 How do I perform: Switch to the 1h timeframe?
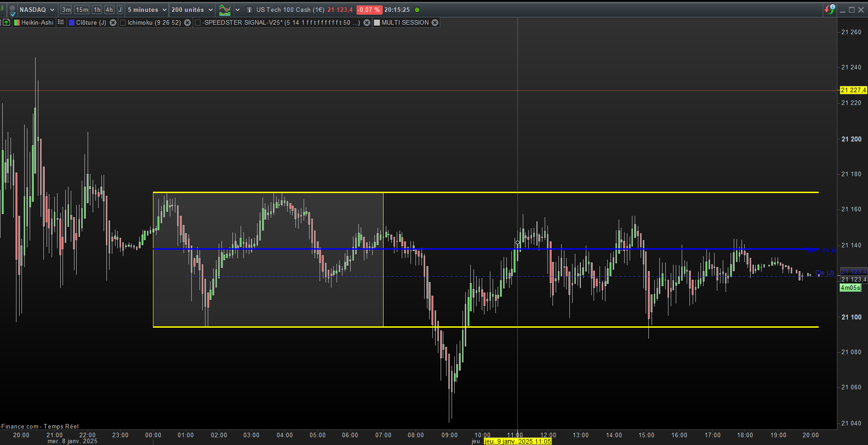pyautogui.click(x=97, y=10)
